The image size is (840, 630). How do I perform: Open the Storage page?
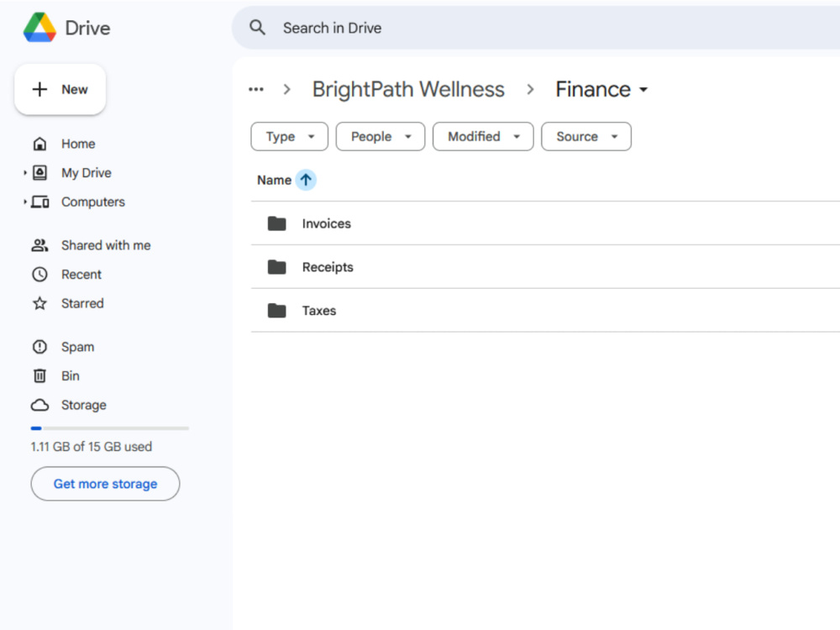pos(83,405)
